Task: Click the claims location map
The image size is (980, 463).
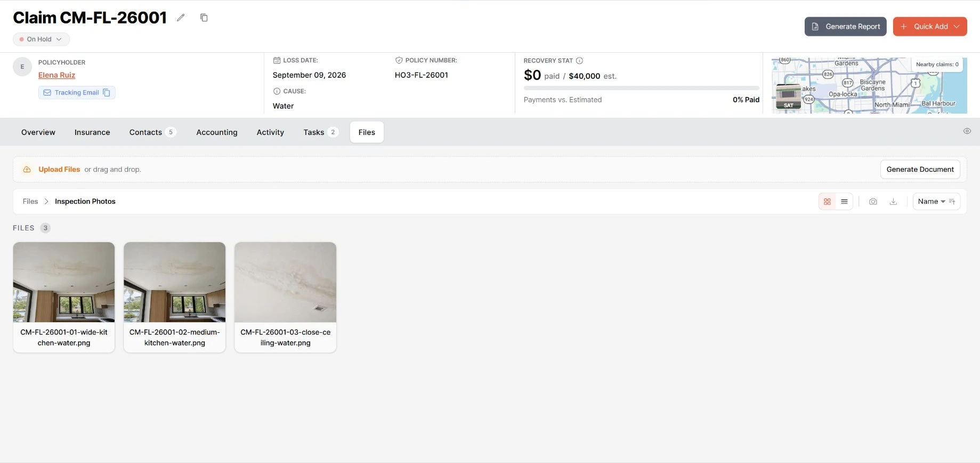Action: (869, 85)
